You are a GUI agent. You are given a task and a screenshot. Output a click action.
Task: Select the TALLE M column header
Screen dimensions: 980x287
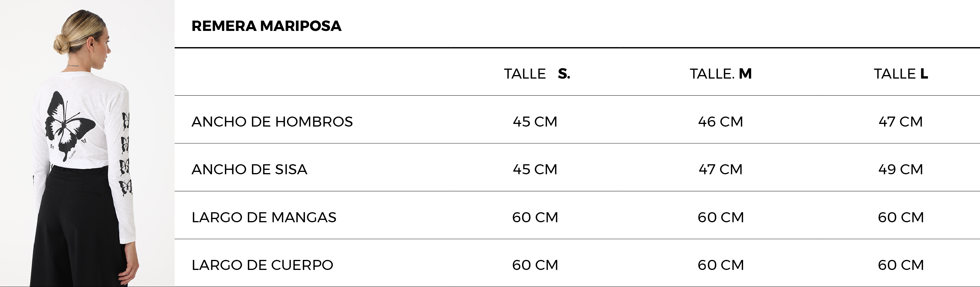(721, 74)
